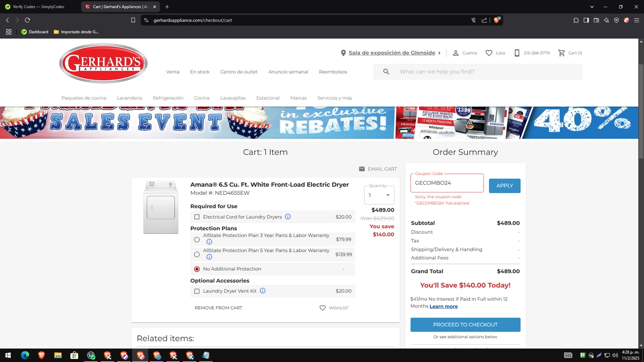
Task: Open the Refrigeración category menu
Action: point(168,98)
